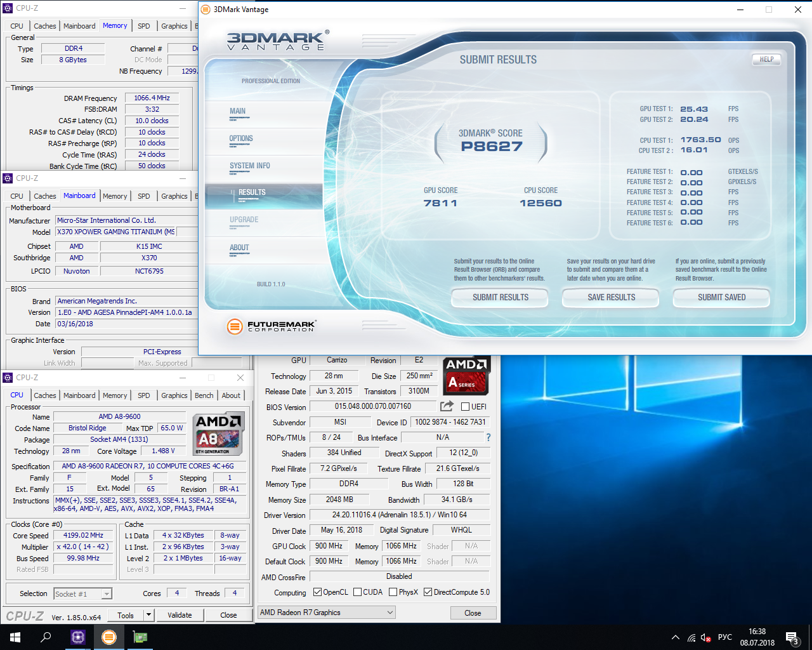Click the SUBMIT RESULTS button
The width and height of the screenshot is (812, 650).
(500, 297)
